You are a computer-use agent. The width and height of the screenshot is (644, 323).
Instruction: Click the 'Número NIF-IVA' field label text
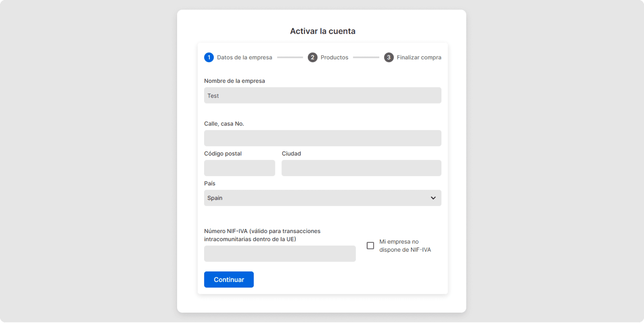point(262,235)
